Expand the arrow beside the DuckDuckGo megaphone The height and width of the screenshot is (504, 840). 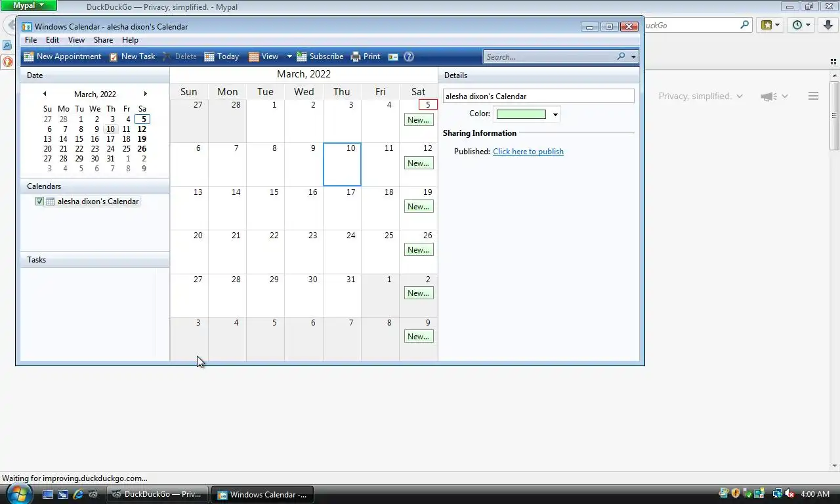pyautogui.click(x=784, y=96)
